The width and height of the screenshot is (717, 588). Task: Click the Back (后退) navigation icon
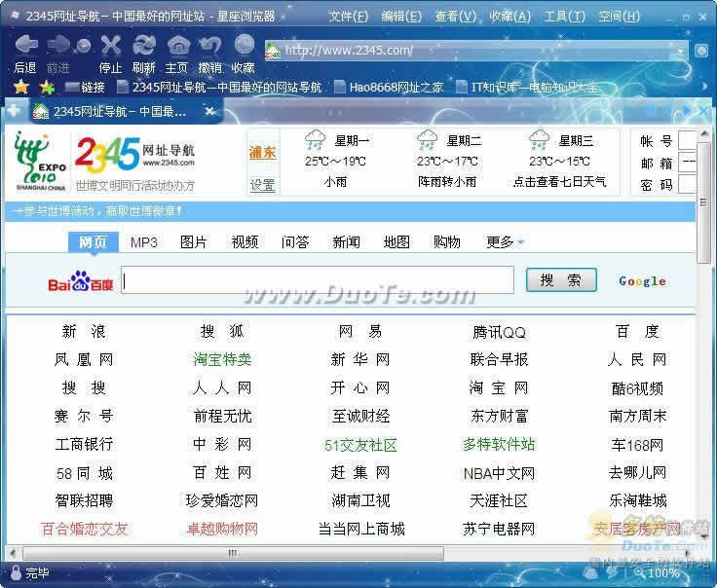click(x=26, y=45)
